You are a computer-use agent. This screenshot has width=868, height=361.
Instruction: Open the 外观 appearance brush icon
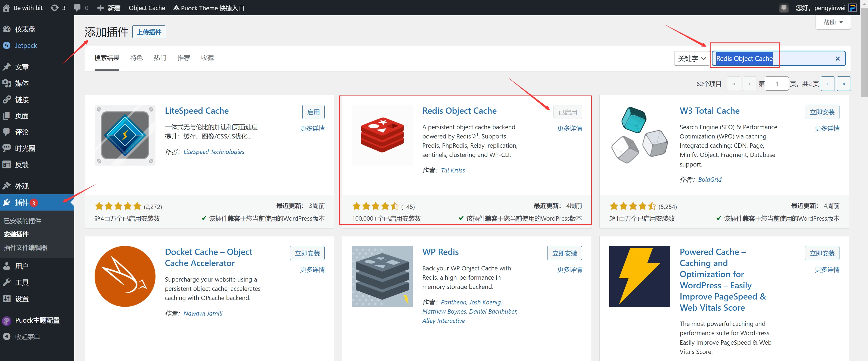(7, 186)
